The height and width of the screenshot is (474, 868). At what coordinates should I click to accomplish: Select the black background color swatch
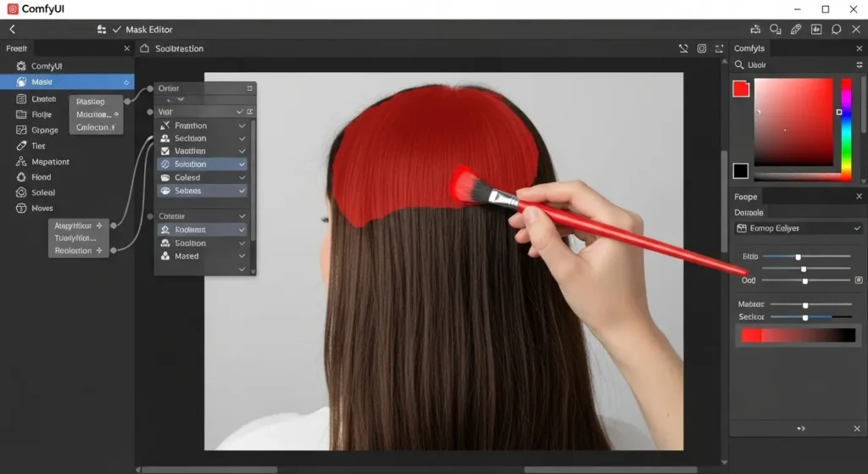(741, 171)
